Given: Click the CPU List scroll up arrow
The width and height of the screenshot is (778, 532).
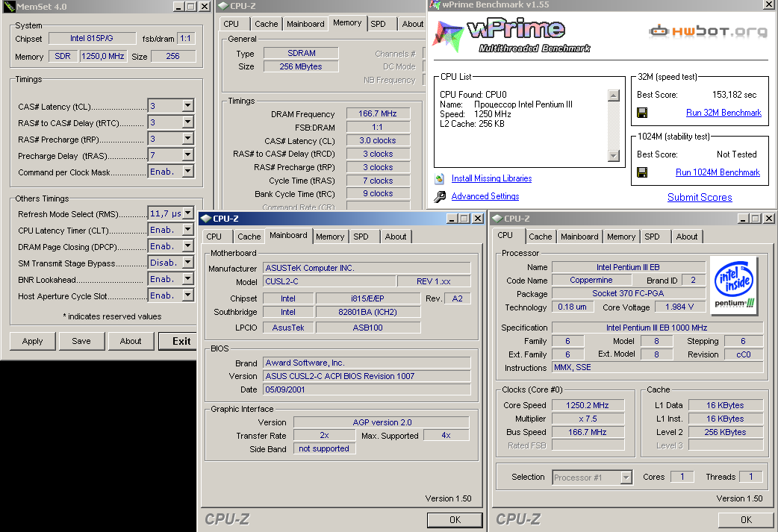Looking at the screenshot, I should coord(614,96).
